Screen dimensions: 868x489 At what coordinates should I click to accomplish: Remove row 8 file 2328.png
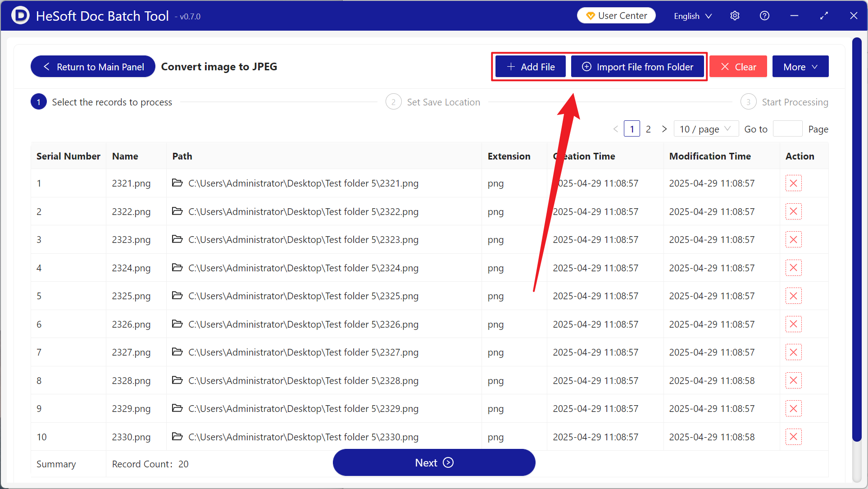click(793, 380)
